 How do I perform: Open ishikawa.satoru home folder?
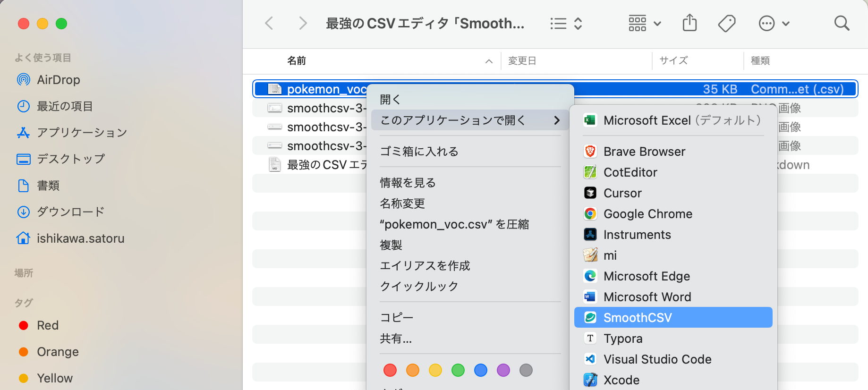click(70, 238)
